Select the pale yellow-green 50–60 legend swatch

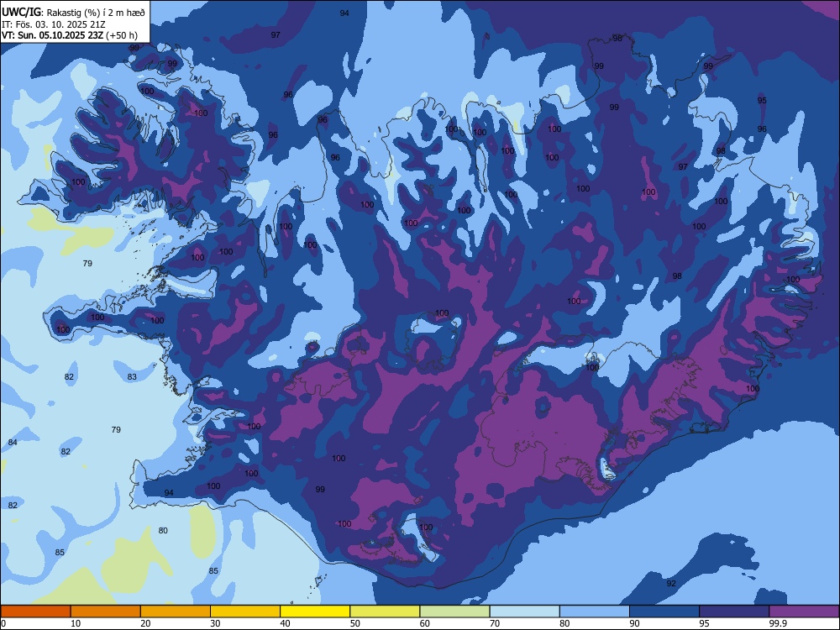pos(385,612)
